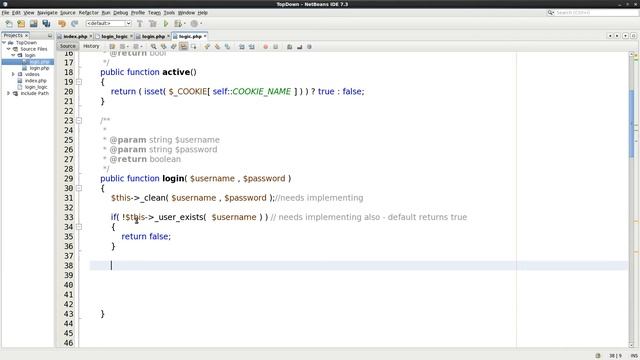Click the Stop Macro Recording icon

(x=276, y=47)
